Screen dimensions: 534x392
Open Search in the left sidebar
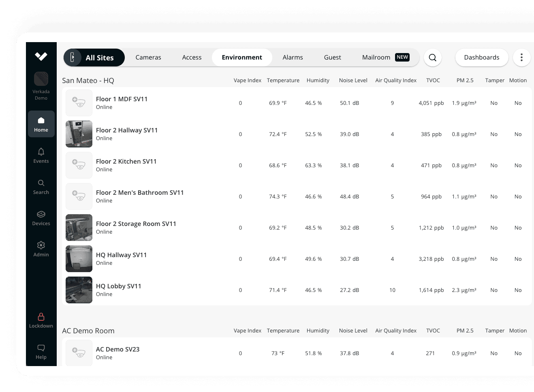[x=41, y=186]
